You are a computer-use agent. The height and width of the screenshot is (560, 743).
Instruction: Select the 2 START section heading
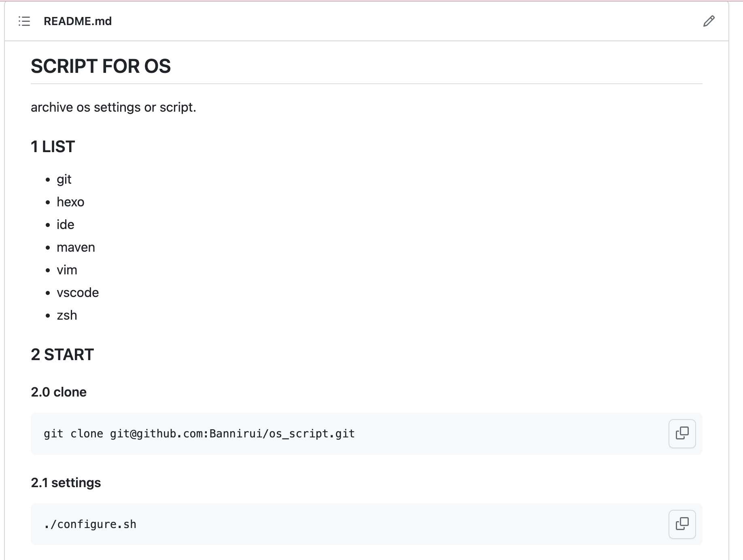(x=62, y=354)
